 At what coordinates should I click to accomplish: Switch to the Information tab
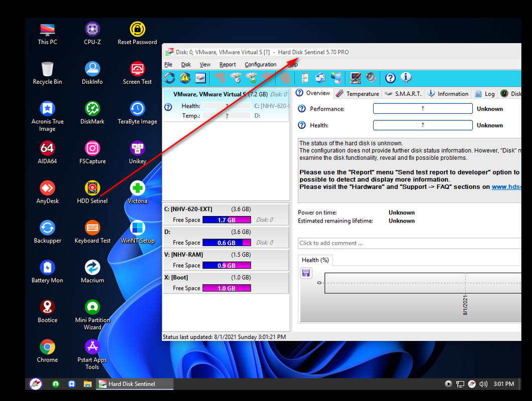[x=448, y=94]
